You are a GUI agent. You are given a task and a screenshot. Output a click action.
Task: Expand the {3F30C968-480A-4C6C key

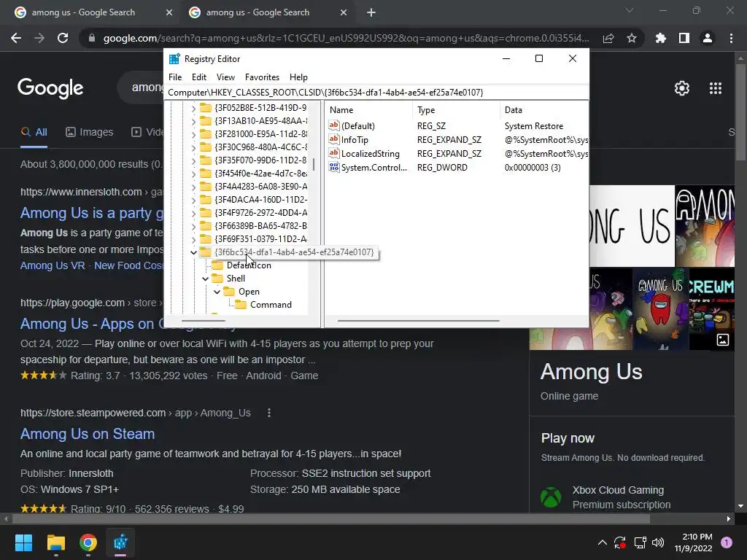point(193,147)
